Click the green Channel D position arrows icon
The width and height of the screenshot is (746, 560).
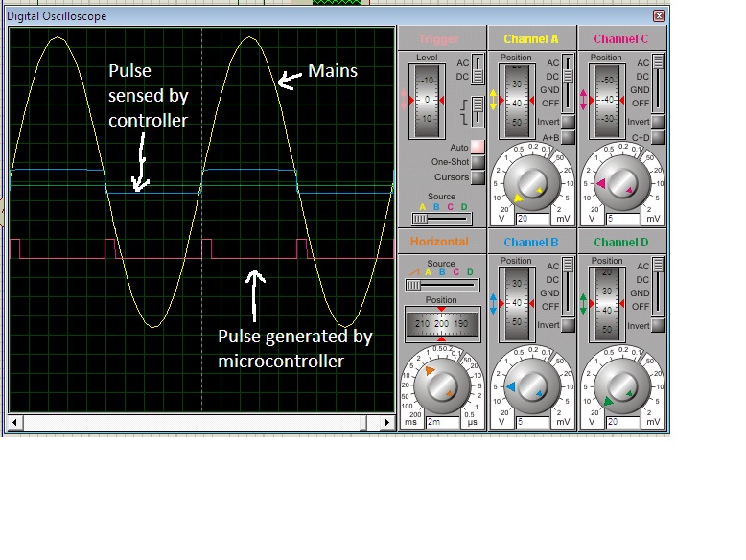(584, 304)
